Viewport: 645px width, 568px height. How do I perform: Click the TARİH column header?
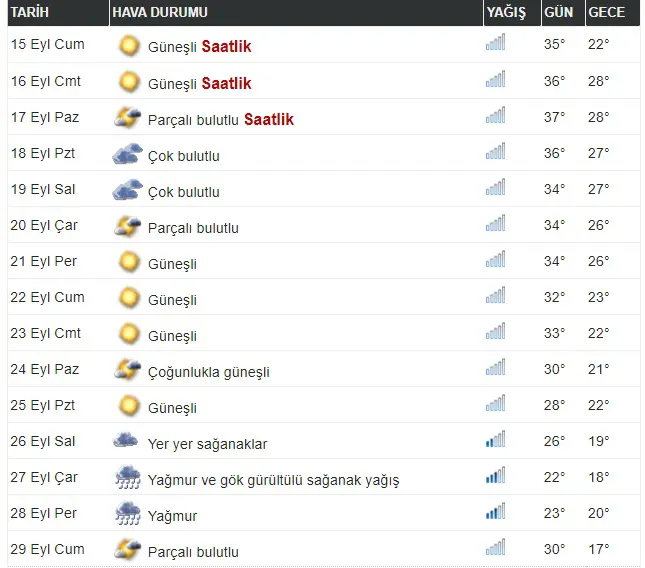coord(31,12)
